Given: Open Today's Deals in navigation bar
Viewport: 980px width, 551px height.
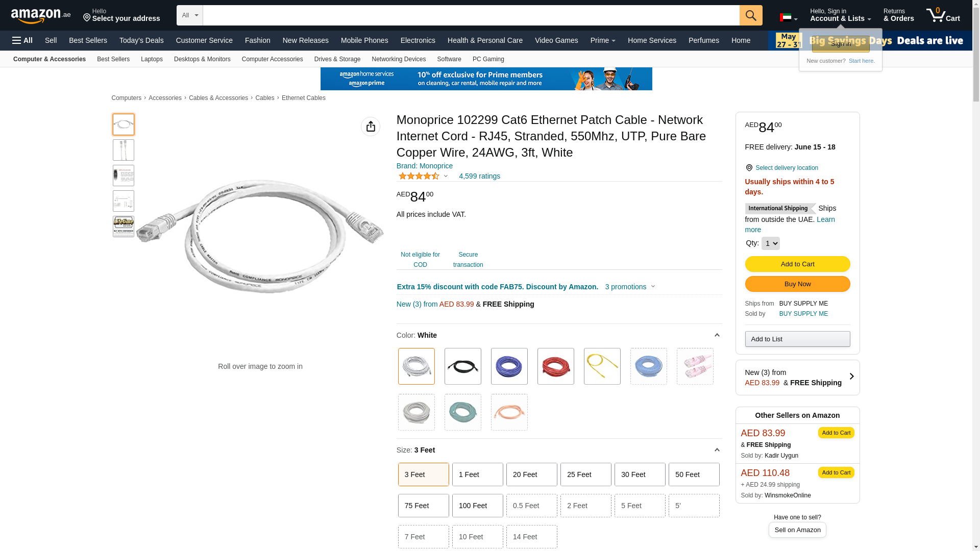Looking at the screenshot, I should tap(141, 40).
